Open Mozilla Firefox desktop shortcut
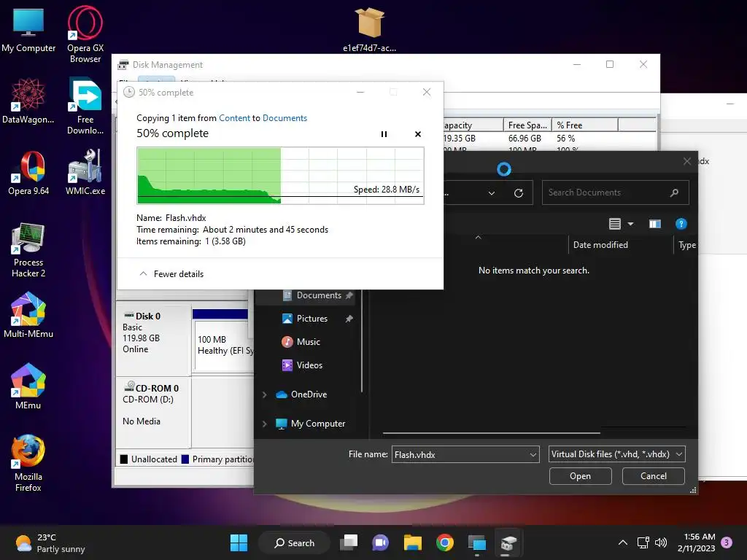This screenshot has height=560, width=747. [x=28, y=463]
